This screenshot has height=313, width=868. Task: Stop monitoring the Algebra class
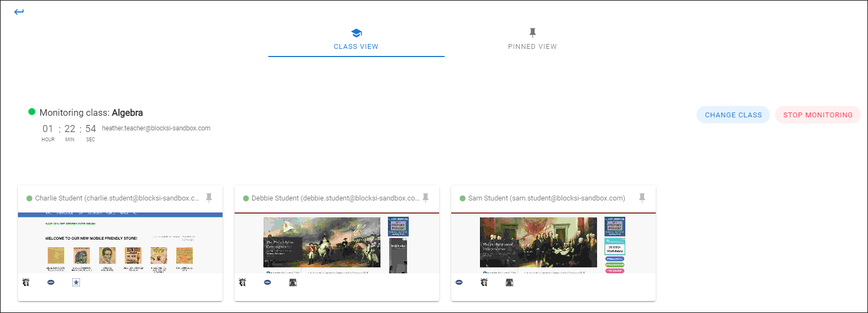[817, 115]
